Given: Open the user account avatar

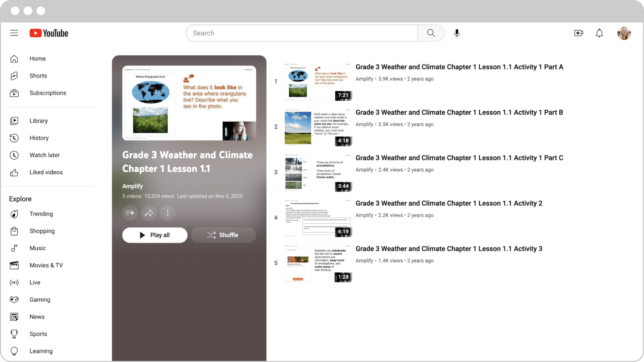Looking at the screenshot, I should (x=624, y=33).
